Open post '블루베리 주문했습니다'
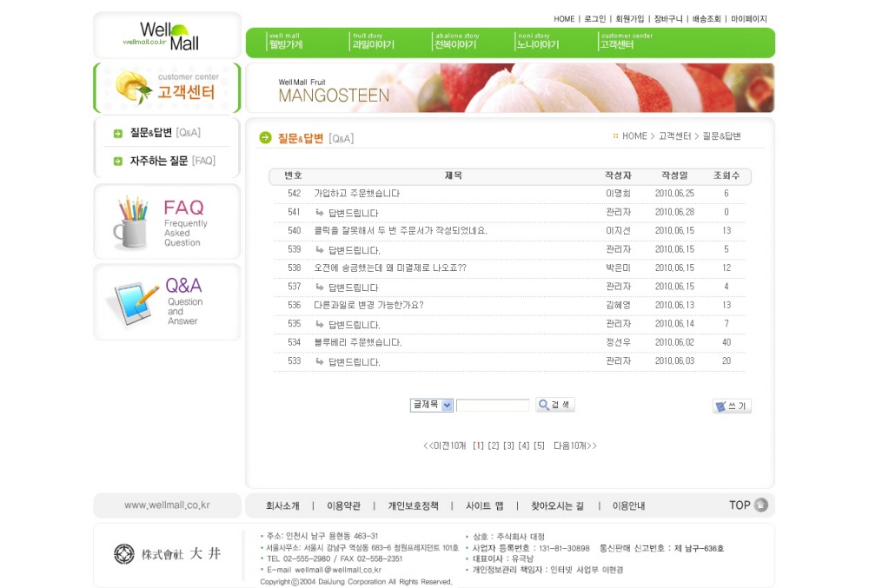 click(x=357, y=343)
